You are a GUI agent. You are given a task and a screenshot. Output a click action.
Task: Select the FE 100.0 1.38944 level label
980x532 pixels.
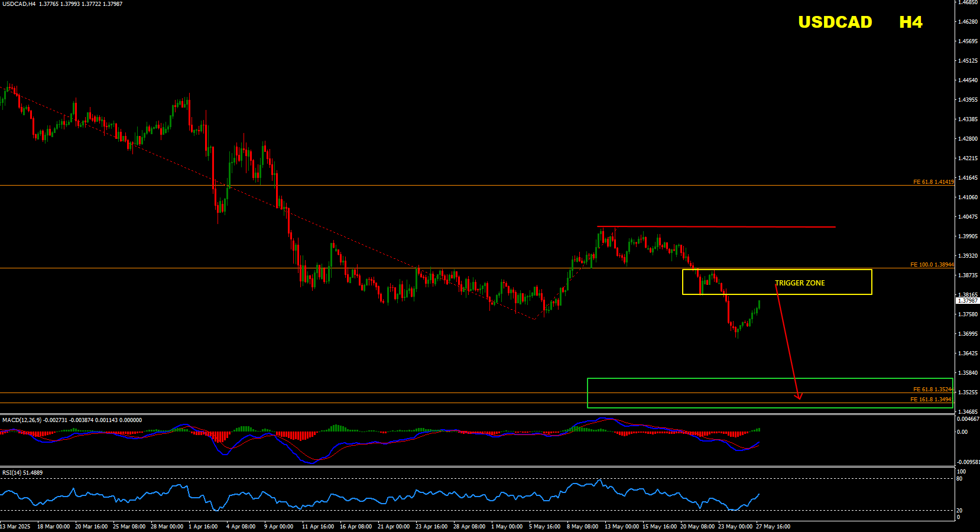[932, 265]
